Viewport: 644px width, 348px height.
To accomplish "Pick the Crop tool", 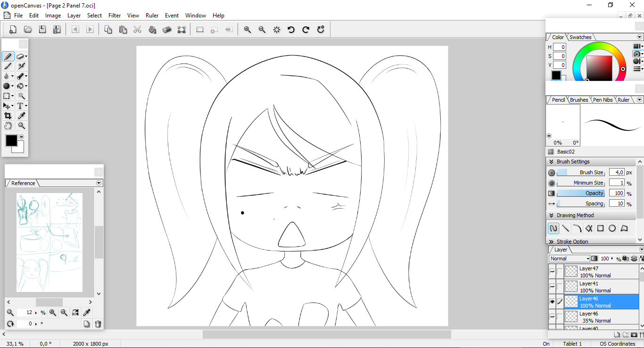I will coord(8,116).
